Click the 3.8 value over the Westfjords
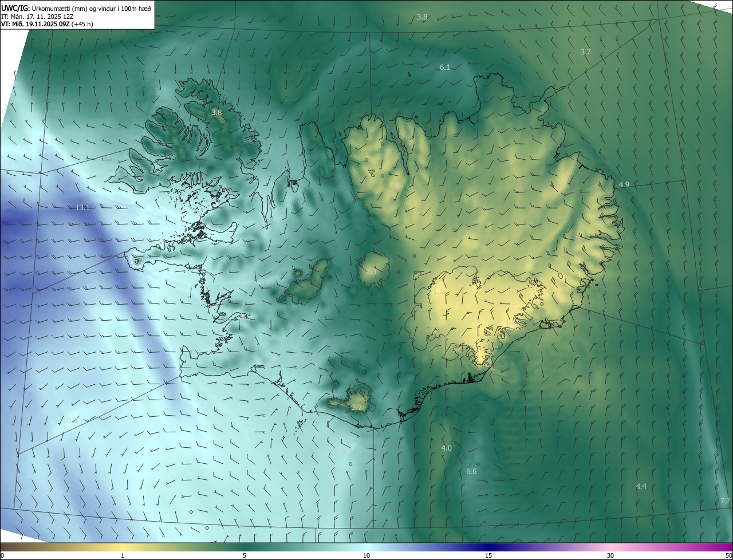The width and height of the screenshot is (733, 560). 216,113
